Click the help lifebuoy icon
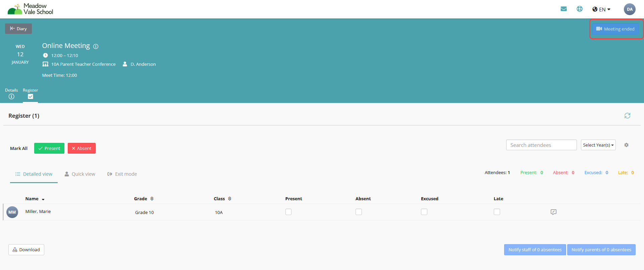The width and height of the screenshot is (644, 270). 580,9
